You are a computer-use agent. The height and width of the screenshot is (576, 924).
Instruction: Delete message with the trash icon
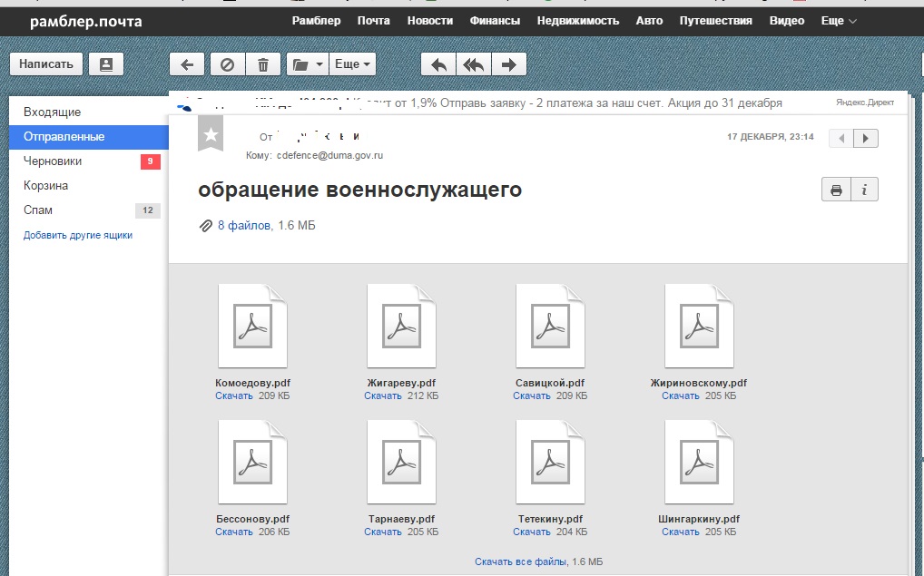coord(263,64)
